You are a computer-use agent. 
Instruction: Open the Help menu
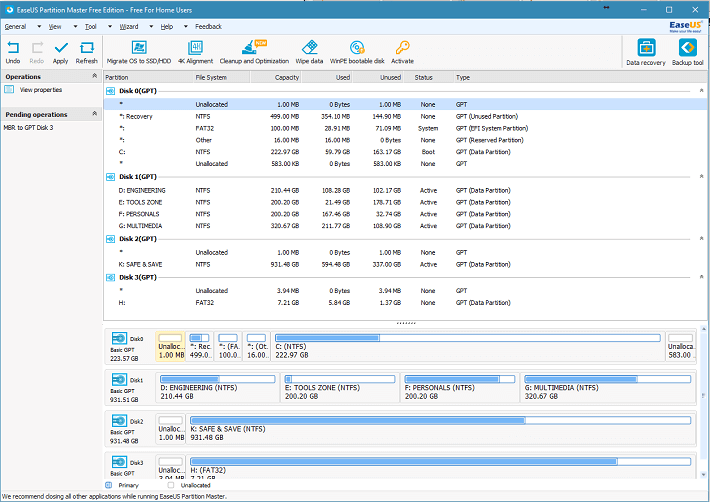(x=167, y=27)
